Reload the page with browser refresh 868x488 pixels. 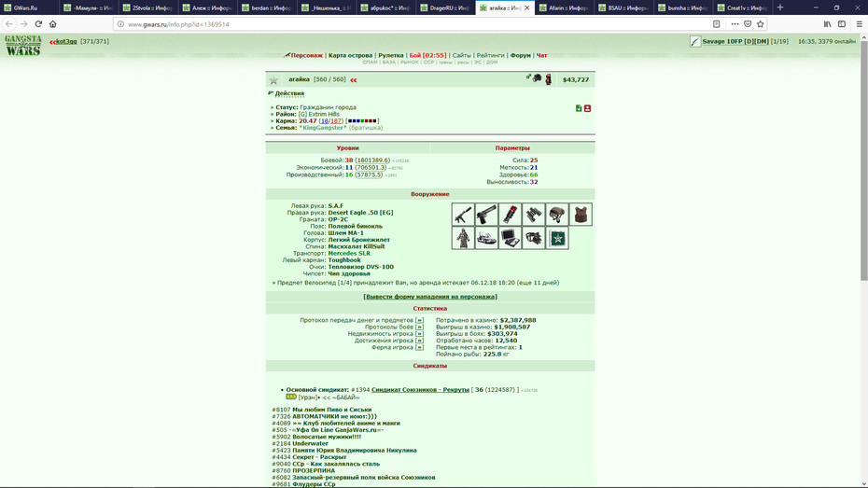tap(38, 23)
